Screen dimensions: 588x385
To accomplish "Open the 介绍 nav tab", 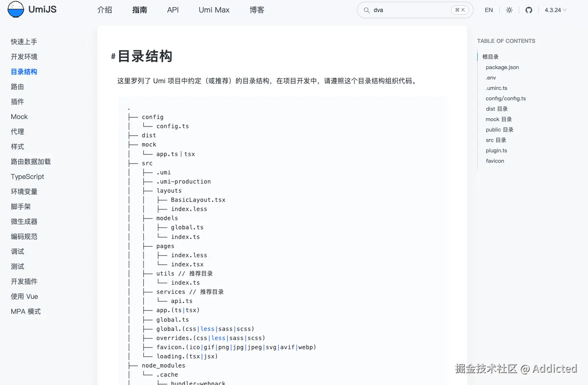I will (x=105, y=10).
